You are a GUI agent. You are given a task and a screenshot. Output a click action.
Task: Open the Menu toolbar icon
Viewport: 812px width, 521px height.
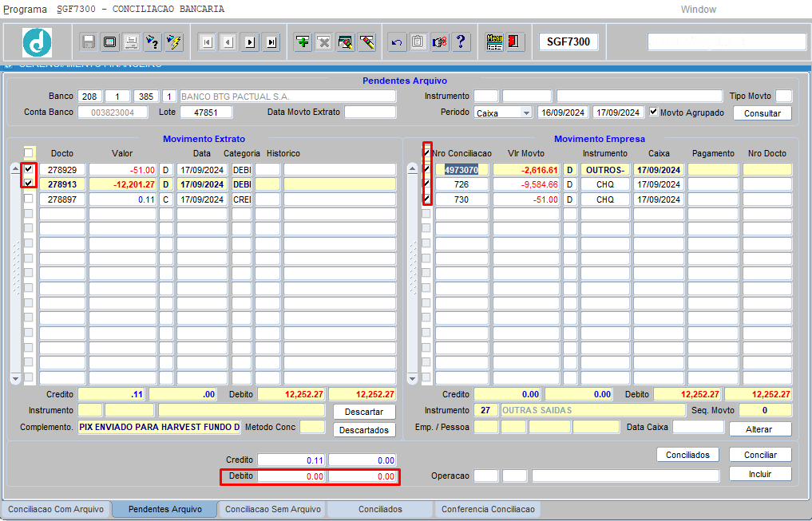[494, 42]
